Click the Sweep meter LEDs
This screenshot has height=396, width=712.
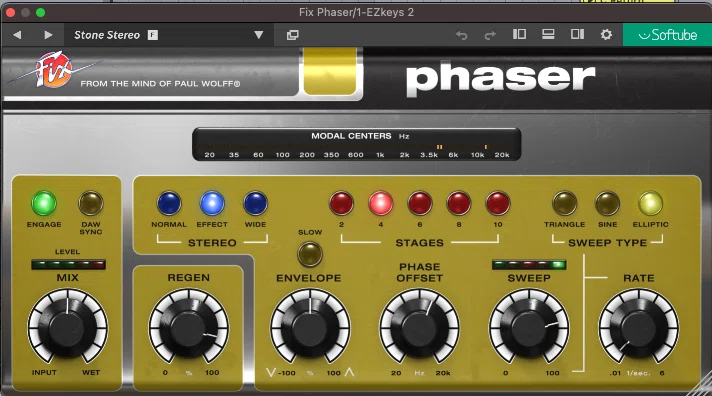(529, 264)
